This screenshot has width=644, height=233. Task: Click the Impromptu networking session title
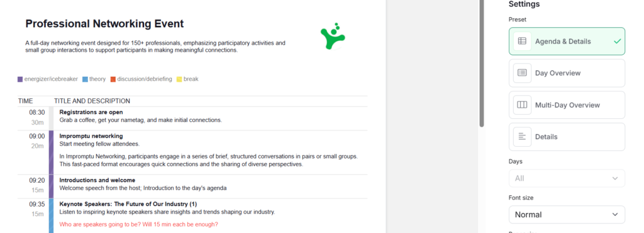tap(91, 136)
